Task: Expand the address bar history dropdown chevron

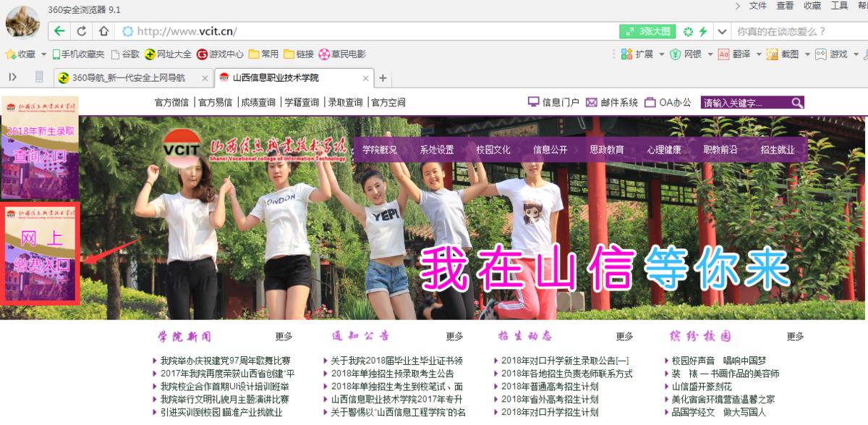Action: [x=721, y=31]
